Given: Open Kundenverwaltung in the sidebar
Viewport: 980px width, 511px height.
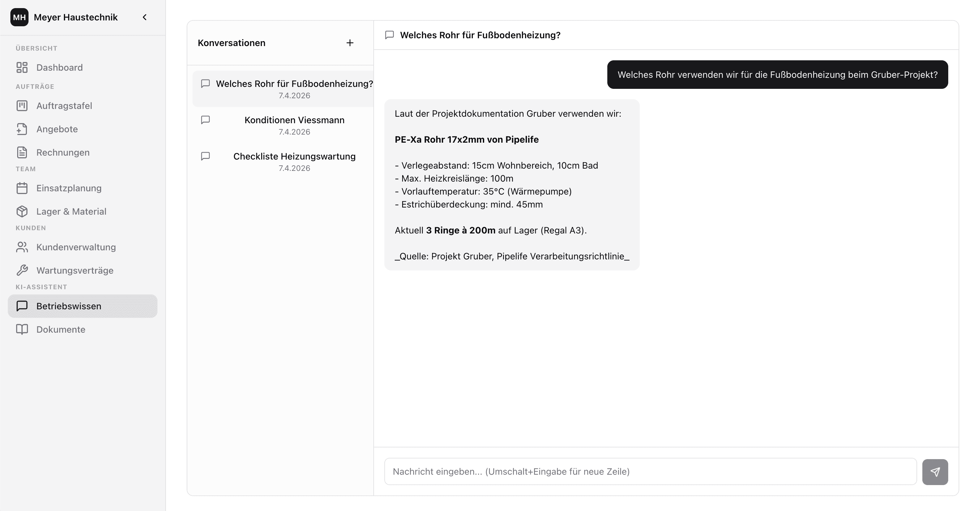Looking at the screenshot, I should click(83, 247).
